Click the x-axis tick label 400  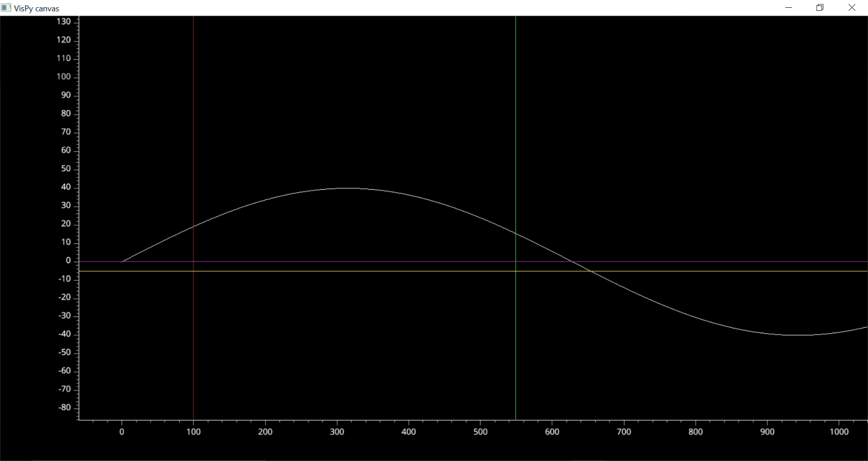coord(409,431)
